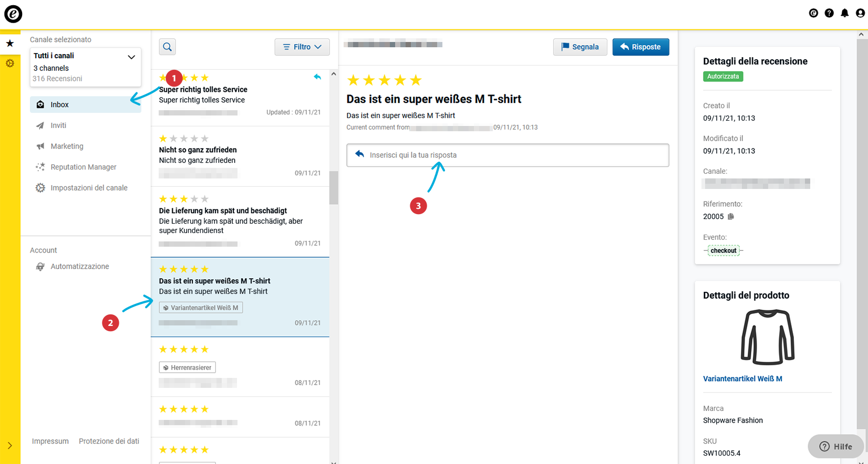This screenshot has height=464, width=868.
Task: Click the Impostazioni del canale gear icon
Action: click(x=40, y=188)
